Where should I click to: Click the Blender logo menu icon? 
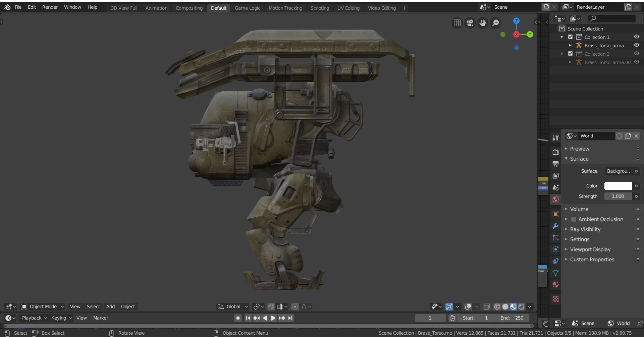click(x=7, y=7)
